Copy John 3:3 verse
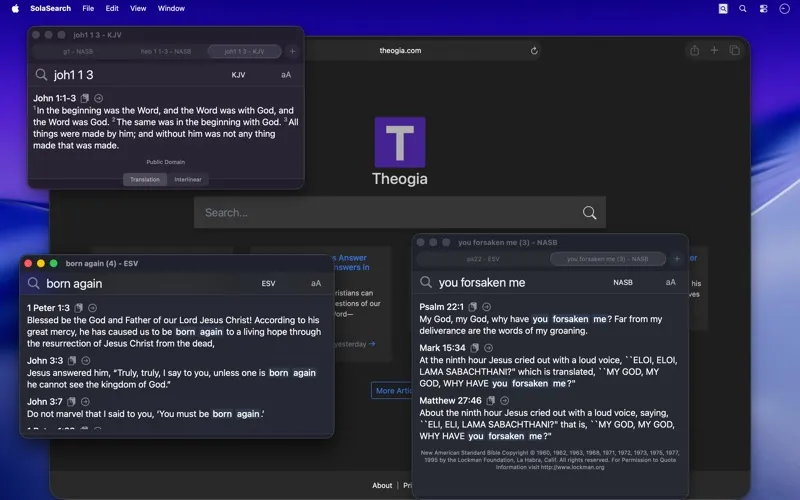 point(72,361)
